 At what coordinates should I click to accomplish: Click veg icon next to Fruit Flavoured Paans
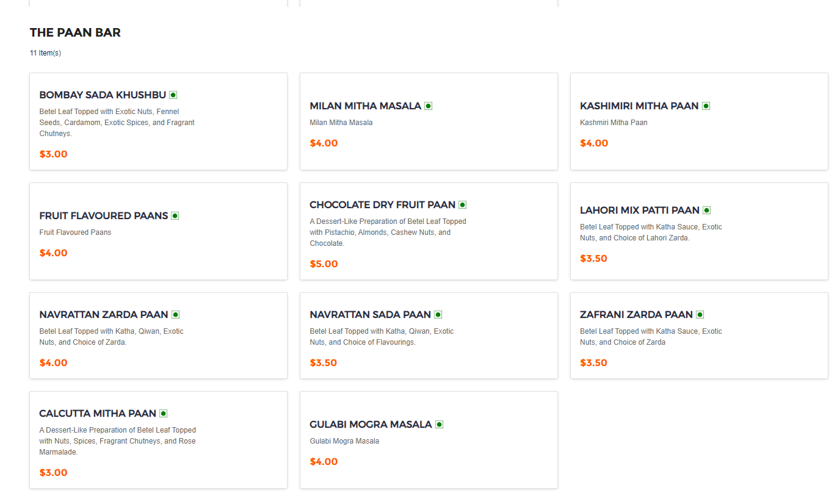coord(175,216)
